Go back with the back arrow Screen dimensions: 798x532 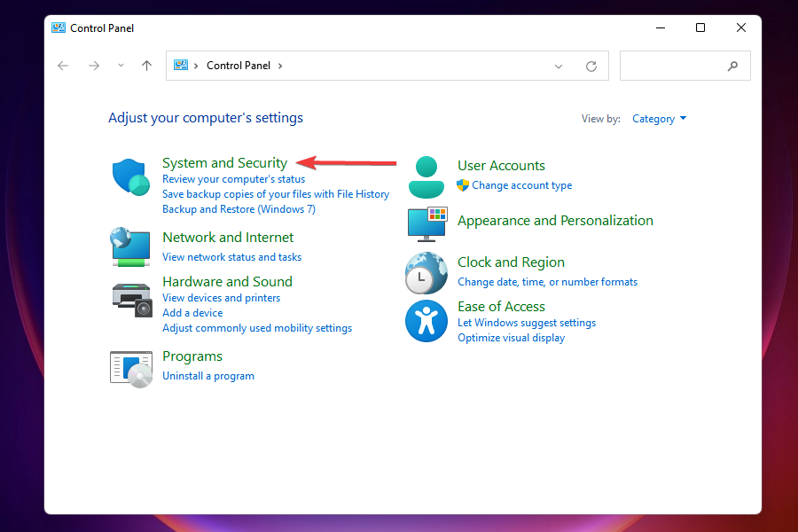click(63, 66)
